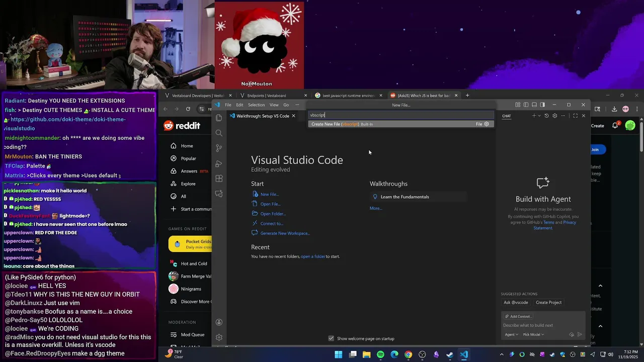644x362 pixels.
Task: Select Create New File (vbscript) result
Action: (x=400, y=124)
